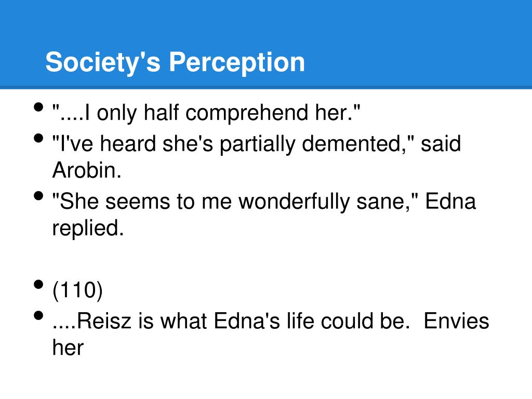The height and width of the screenshot is (399, 532).
Task: Click the bullet dot before '(110)'
Action: [38, 285]
